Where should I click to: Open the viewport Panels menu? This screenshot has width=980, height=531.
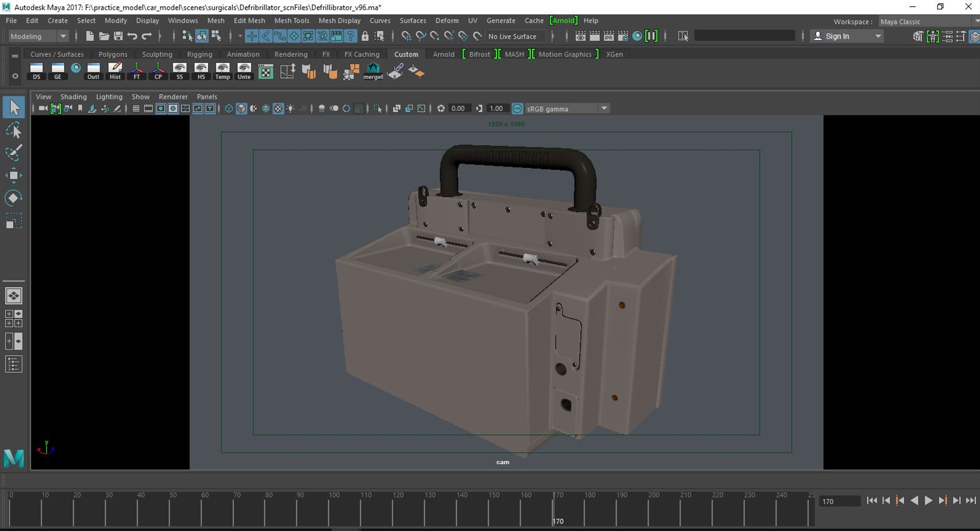tap(207, 96)
